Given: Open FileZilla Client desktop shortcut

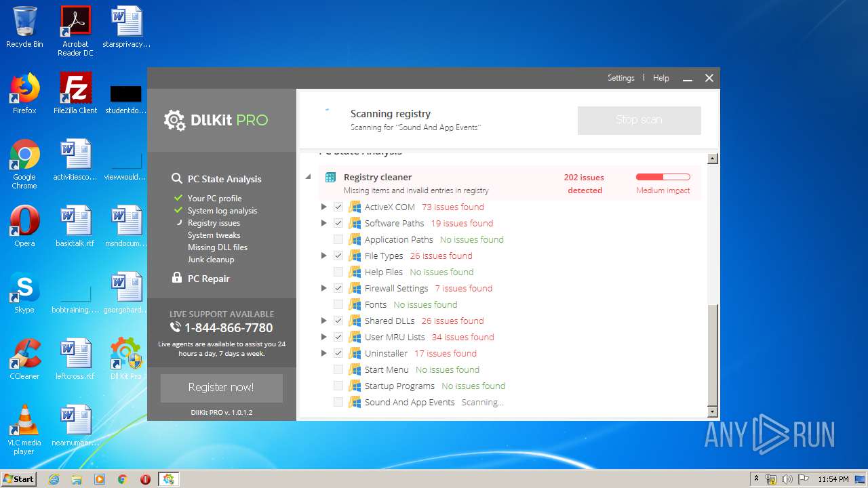Looking at the screenshot, I should 75,94.
